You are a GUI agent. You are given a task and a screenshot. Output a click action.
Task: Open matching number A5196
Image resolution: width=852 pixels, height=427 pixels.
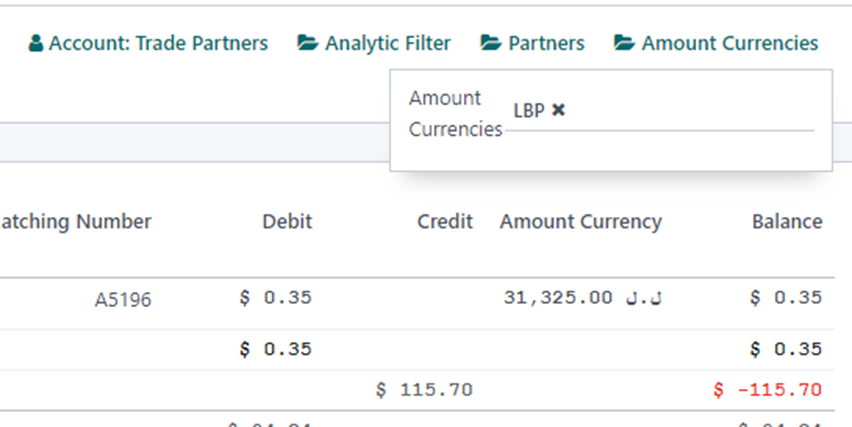[123, 300]
